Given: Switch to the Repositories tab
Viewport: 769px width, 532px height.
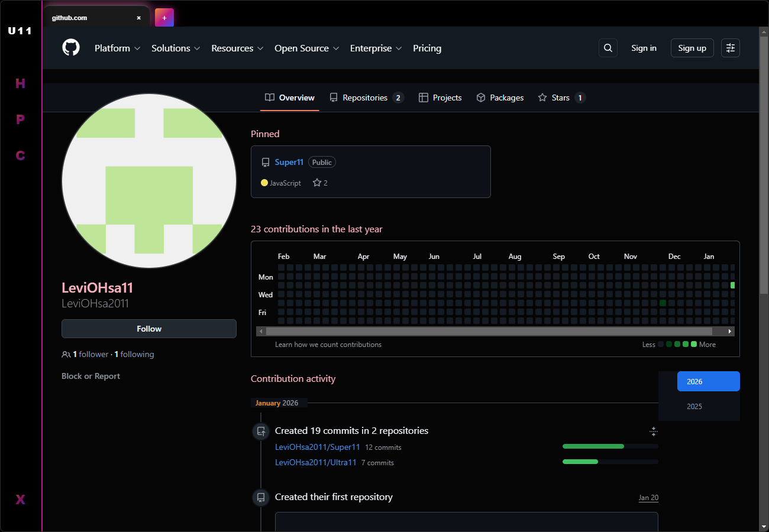Looking at the screenshot, I should coord(366,98).
